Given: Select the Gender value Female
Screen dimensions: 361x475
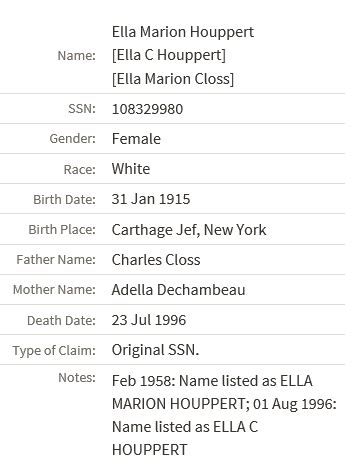Looking at the screenshot, I should point(136,139).
